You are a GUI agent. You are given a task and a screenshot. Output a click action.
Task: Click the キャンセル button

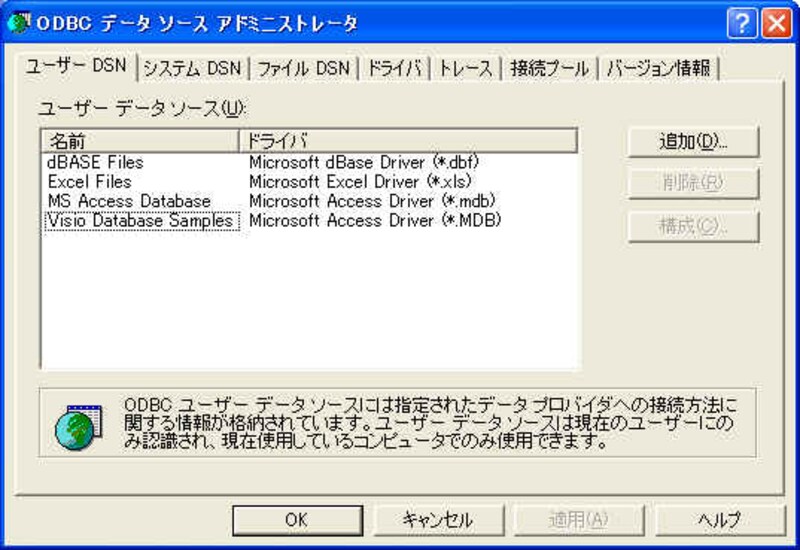coord(438,520)
